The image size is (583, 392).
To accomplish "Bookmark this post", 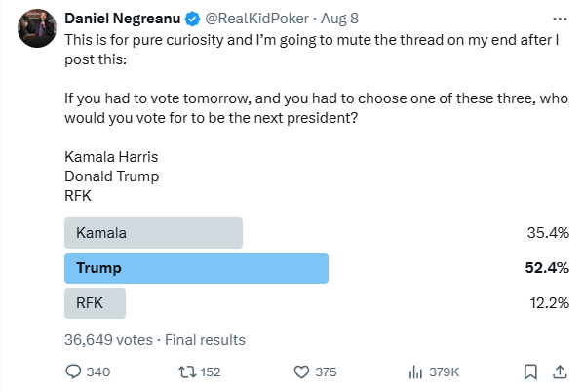I will 530,372.
